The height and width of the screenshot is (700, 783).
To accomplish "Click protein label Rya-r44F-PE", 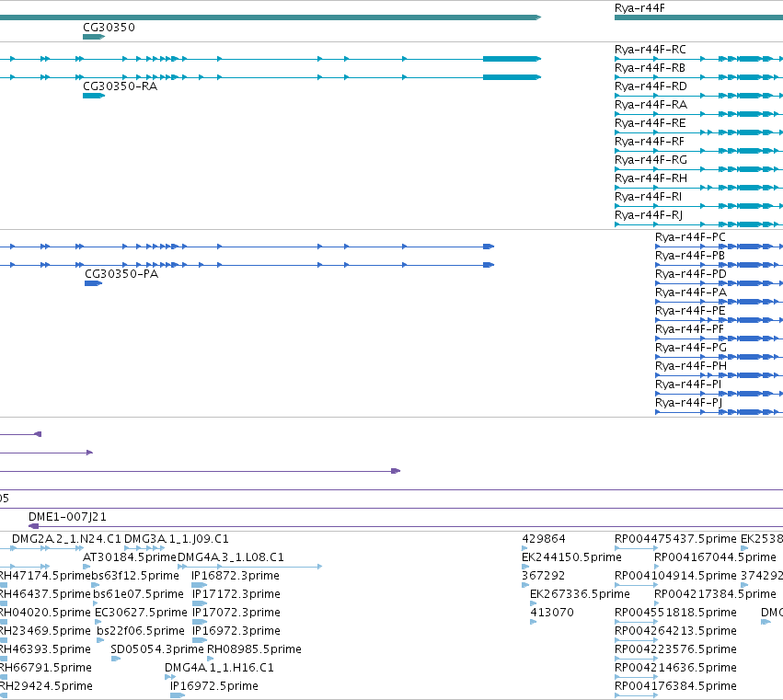I will [x=690, y=311].
